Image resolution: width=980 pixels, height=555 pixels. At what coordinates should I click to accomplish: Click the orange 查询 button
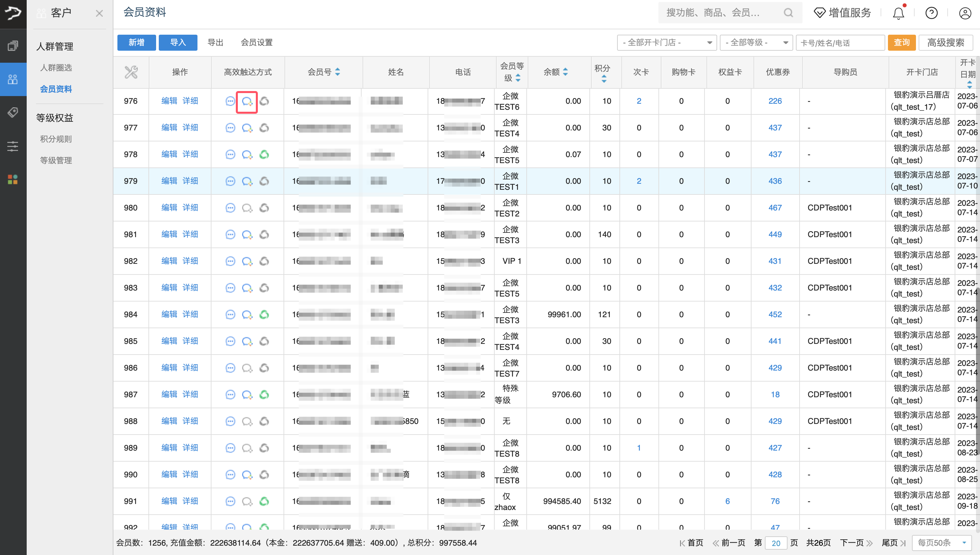coord(902,42)
